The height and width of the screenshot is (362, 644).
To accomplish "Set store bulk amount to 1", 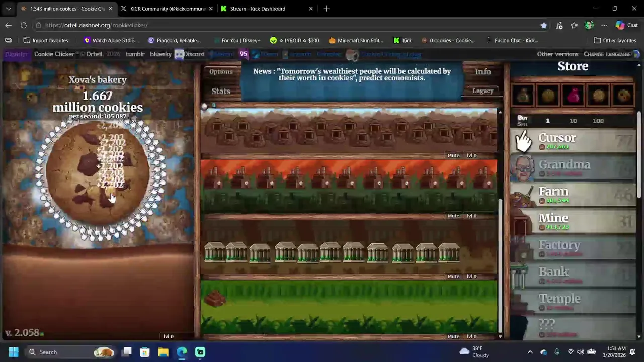I will pyautogui.click(x=548, y=121).
